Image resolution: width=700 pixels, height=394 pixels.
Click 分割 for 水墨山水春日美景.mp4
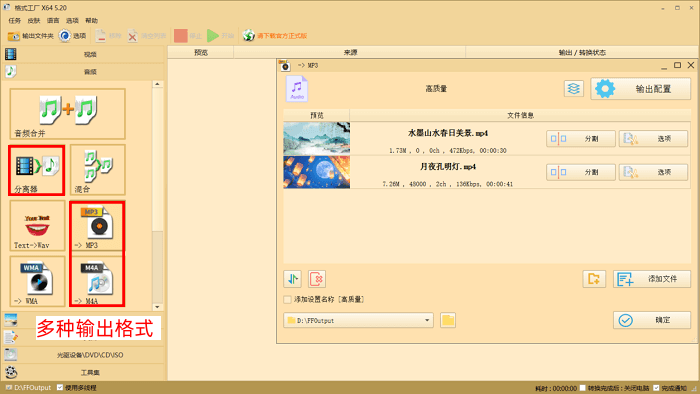tap(581, 139)
